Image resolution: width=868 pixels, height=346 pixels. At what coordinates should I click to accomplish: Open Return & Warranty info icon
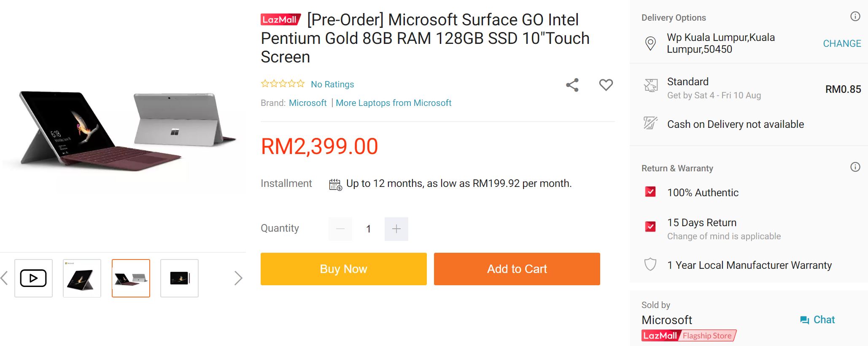coord(855,167)
